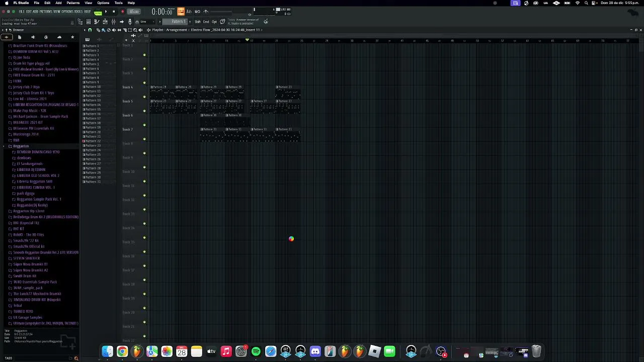Screen dimensions: 644x362
Task: Open Discord from the Dock
Action: click(315, 351)
